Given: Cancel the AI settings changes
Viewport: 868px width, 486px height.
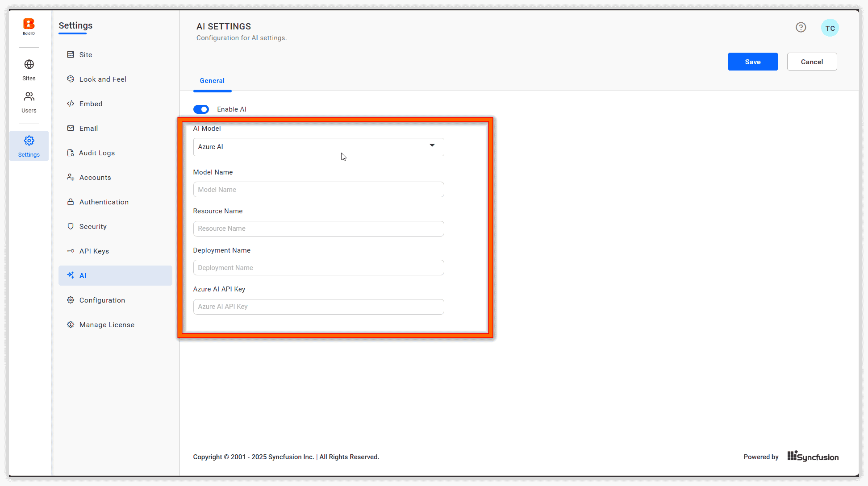Looking at the screenshot, I should tap(812, 62).
